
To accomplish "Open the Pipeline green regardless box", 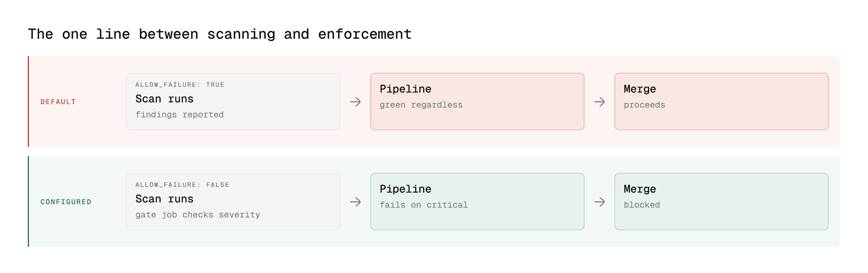I will pyautogui.click(x=477, y=102).
